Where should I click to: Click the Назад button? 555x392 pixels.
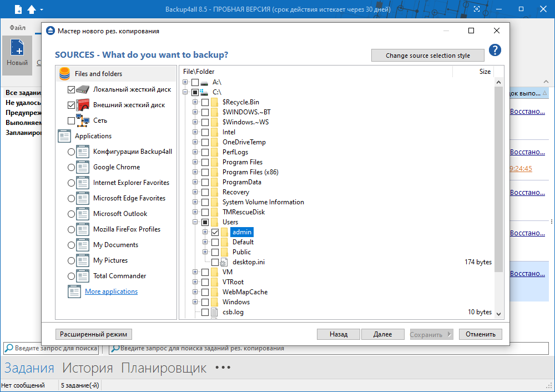[x=339, y=334]
